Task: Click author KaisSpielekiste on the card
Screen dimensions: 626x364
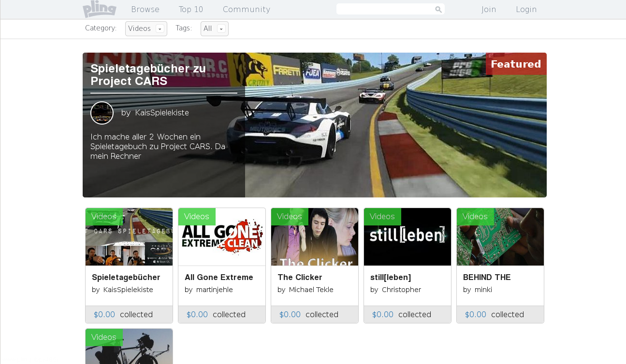Action: click(128, 290)
